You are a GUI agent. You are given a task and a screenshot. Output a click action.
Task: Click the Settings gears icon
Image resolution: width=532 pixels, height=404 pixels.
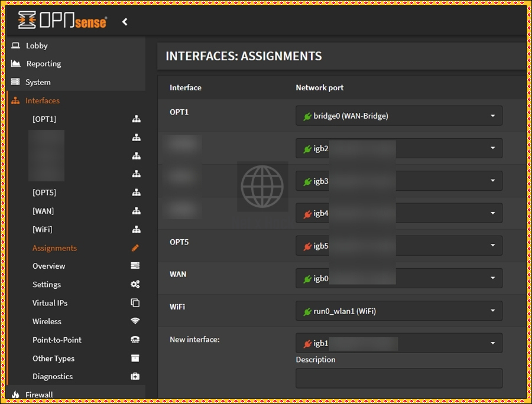point(135,285)
